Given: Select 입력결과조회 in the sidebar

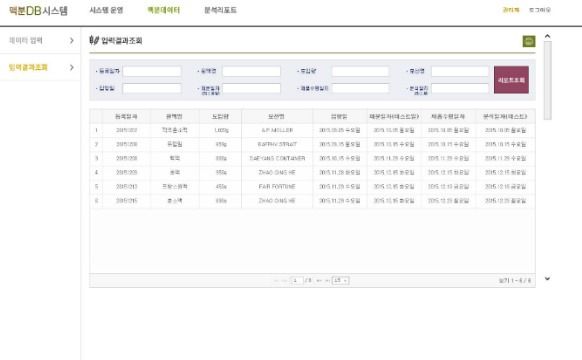Looking at the screenshot, I should pyautogui.click(x=28, y=67).
